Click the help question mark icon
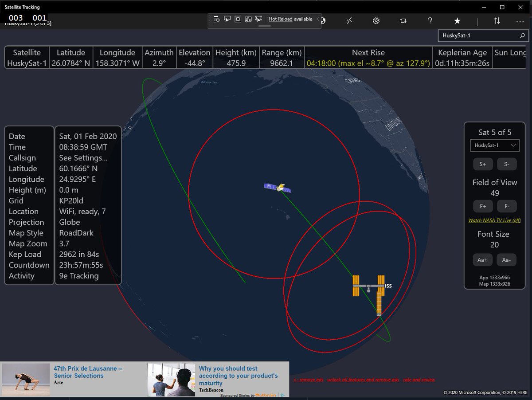This screenshot has width=532, height=400. tap(430, 21)
